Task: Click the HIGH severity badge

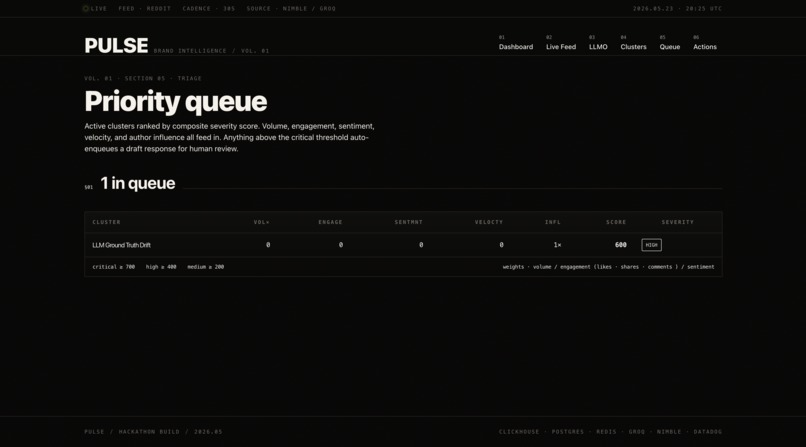Action: (651, 245)
